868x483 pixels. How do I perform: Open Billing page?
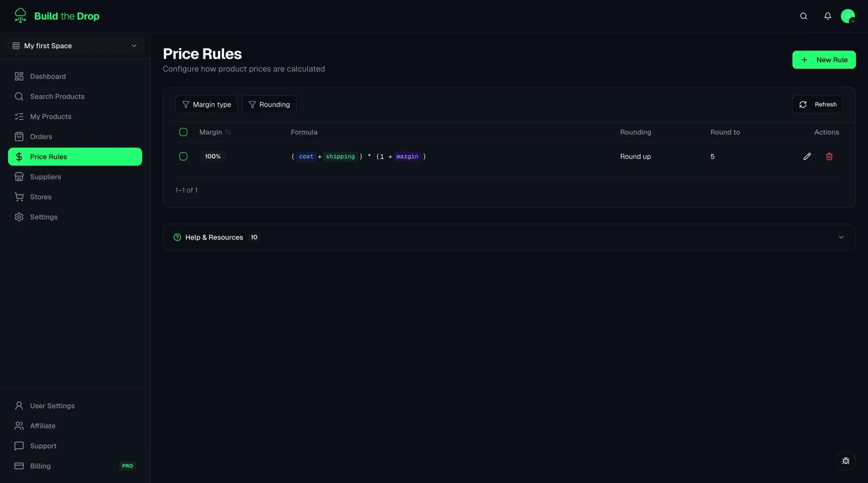point(75,466)
